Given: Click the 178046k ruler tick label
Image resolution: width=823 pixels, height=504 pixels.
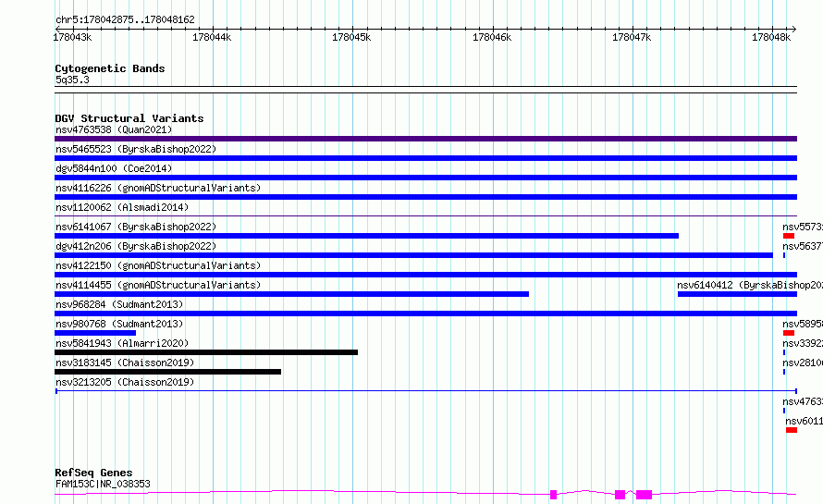Looking at the screenshot, I should tap(492, 37).
